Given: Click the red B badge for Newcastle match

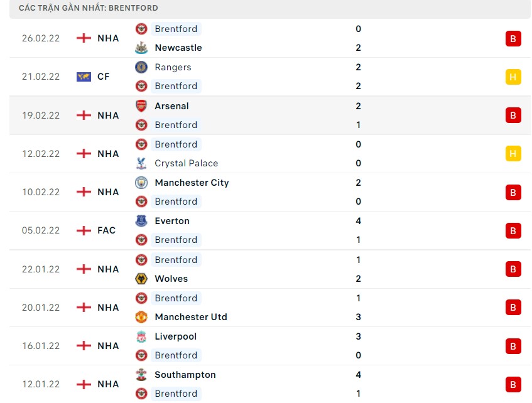Looking at the screenshot, I should [x=513, y=38].
